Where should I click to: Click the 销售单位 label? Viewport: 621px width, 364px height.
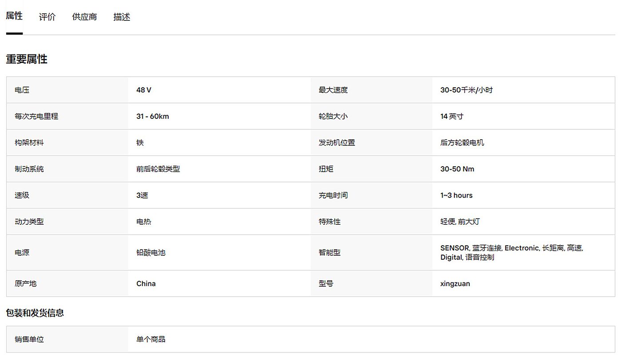pos(29,339)
